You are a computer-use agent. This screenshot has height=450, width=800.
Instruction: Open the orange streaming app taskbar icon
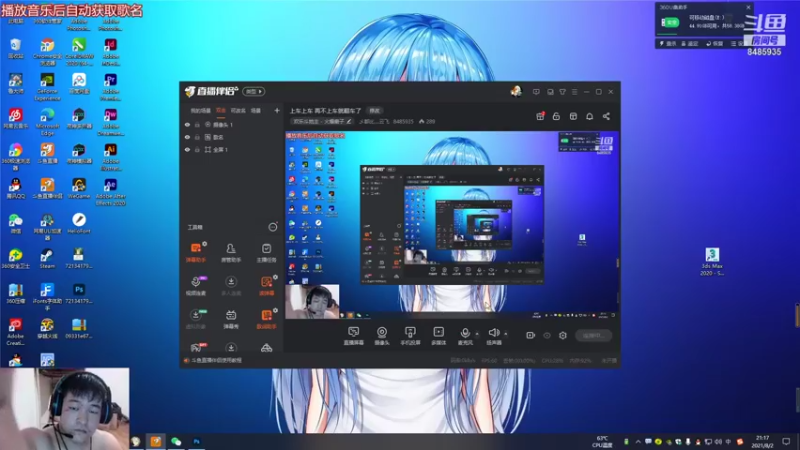(156, 441)
